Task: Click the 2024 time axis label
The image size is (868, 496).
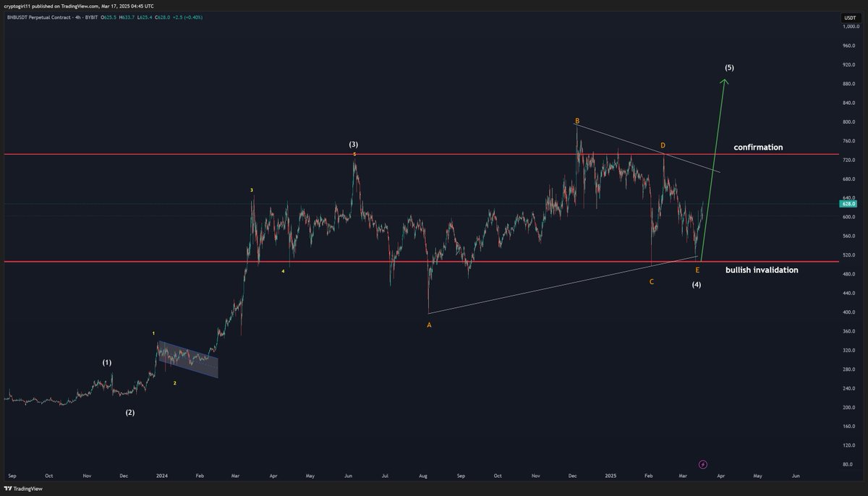Action: coord(162,476)
